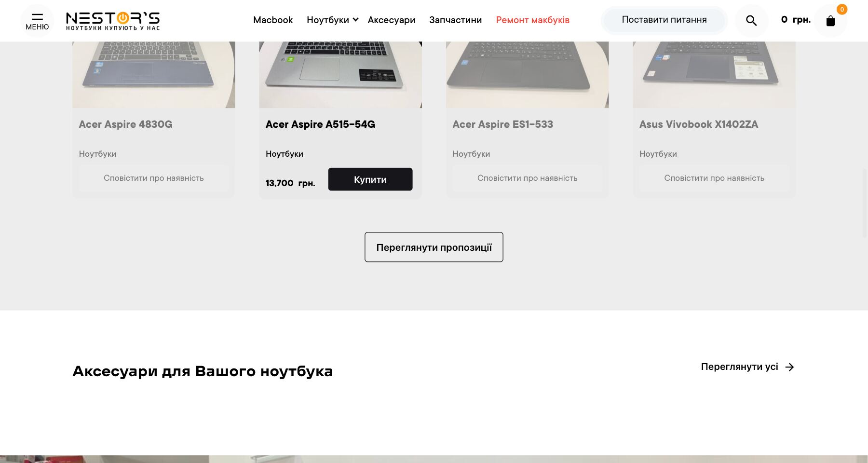The width and height of the screenshot is (868, 463).
Task: Go to Аксесуари menu item
Action: [392, 20]
